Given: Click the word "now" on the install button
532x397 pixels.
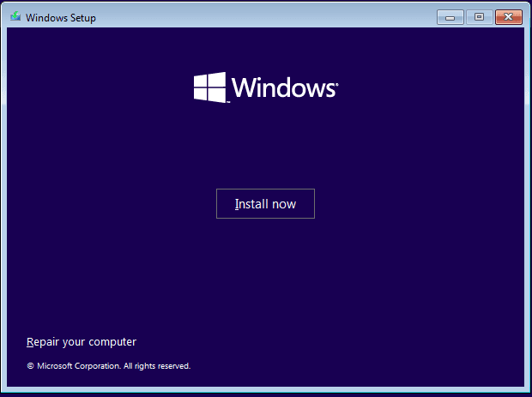Looking at the screenshot, I should click(x=283, y=205).
